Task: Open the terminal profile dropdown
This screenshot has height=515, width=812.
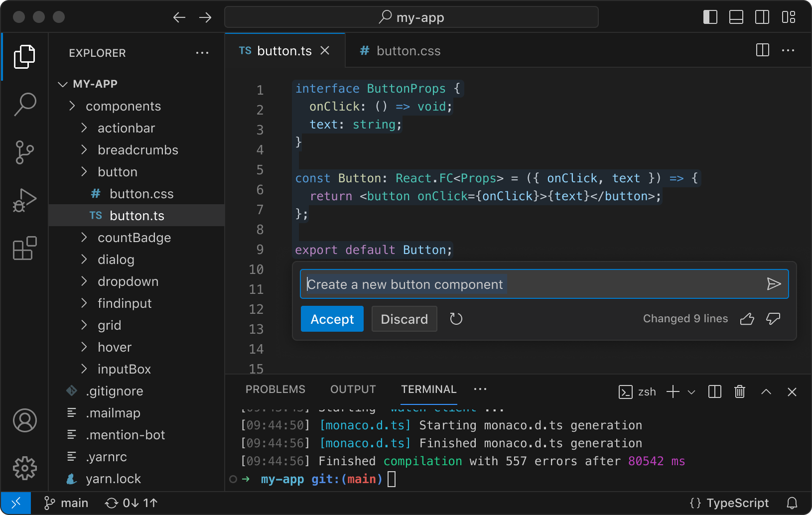Action: [692, 392]
